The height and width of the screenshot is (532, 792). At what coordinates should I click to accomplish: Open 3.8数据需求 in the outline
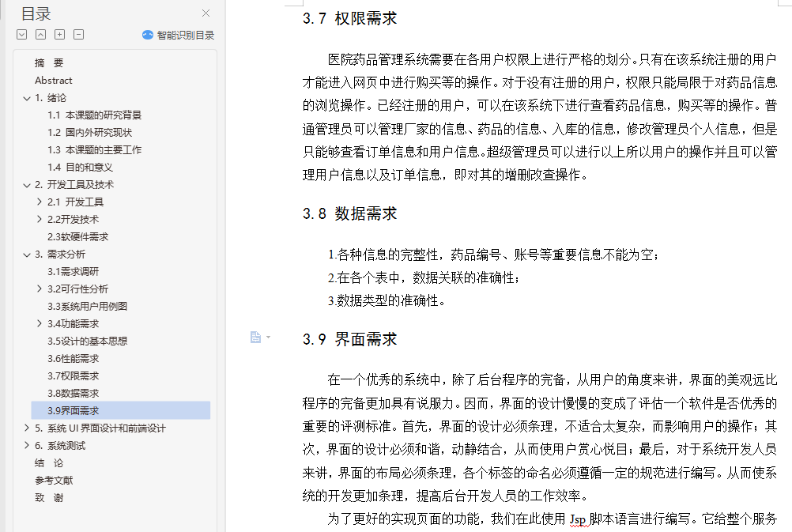click(x=74, y=393)
